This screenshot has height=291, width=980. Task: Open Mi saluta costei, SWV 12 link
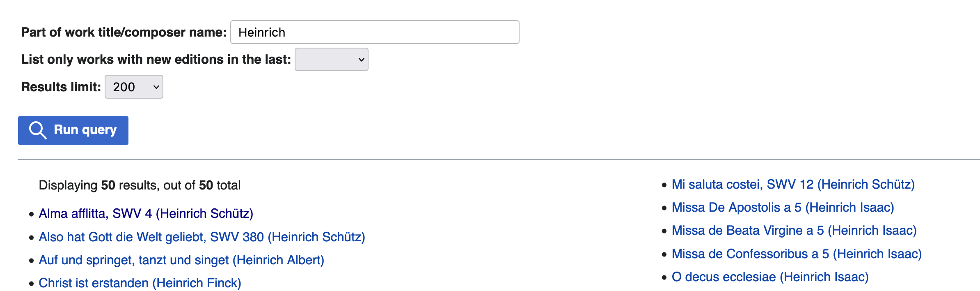793,185
